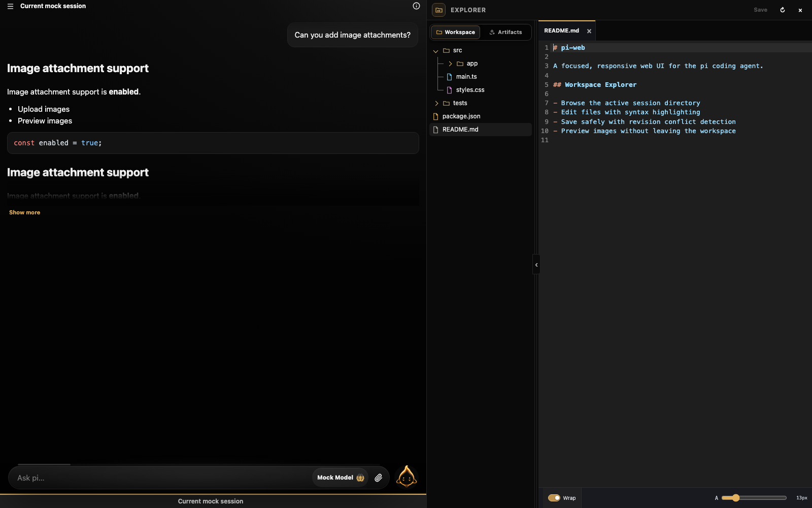Select README.md in the file tree
This screenshot has width=812, height=508.
coord(481,130)
